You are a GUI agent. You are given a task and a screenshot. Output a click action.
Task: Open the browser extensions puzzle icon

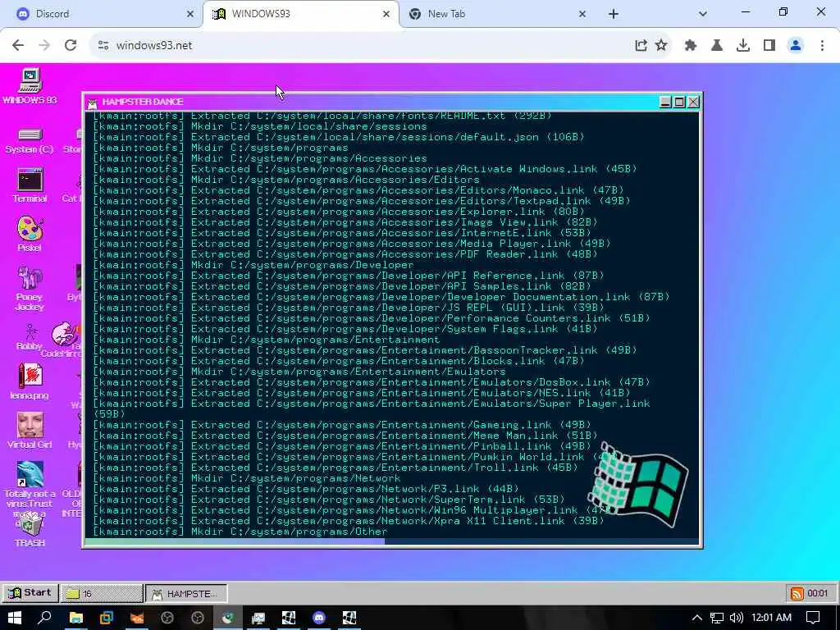[x=691, y=46]
